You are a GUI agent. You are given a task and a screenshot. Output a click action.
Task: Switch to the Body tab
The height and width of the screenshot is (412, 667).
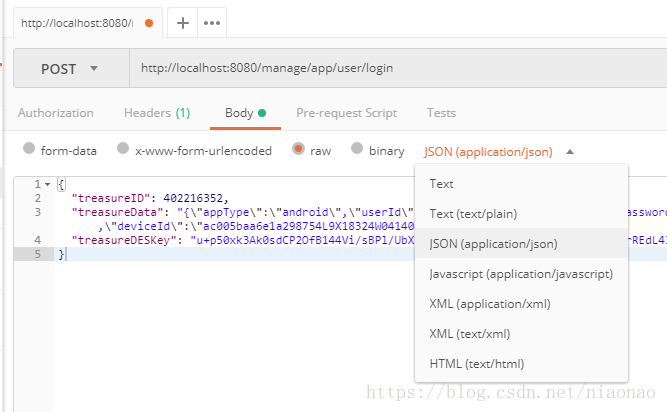(x=245, y=113)
